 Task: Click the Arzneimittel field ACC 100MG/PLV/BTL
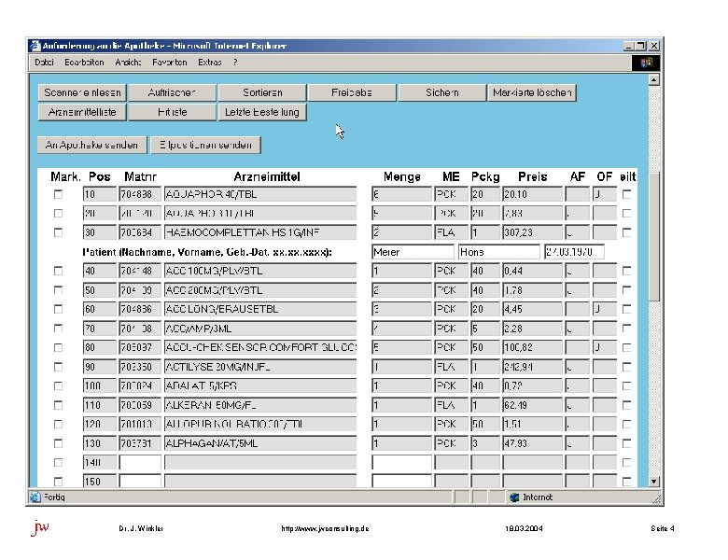(260, 271)
